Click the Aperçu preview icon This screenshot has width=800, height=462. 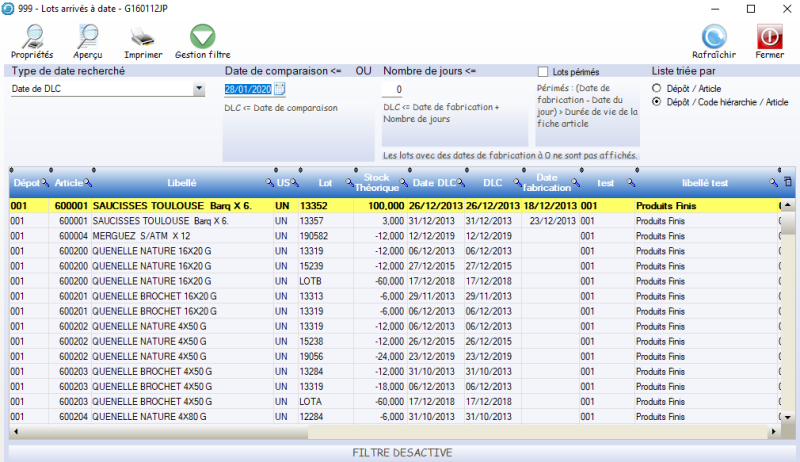coord(88,40)
